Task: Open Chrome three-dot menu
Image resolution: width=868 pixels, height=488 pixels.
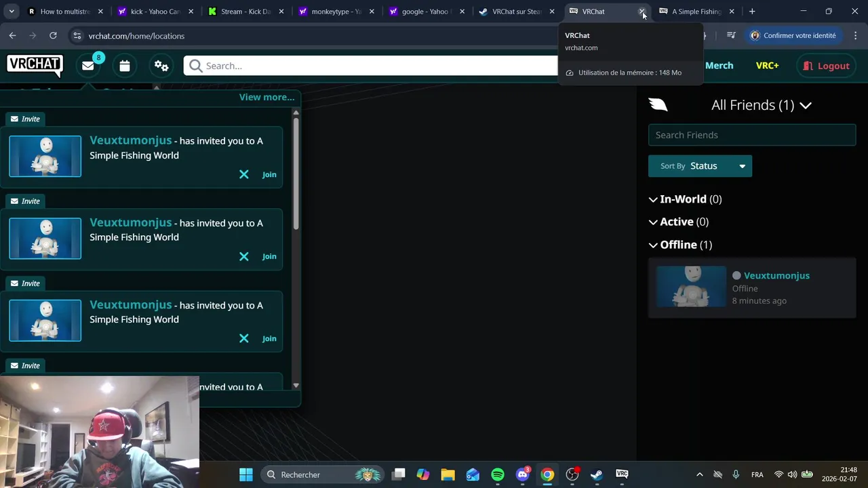Action: coord(856,36)
